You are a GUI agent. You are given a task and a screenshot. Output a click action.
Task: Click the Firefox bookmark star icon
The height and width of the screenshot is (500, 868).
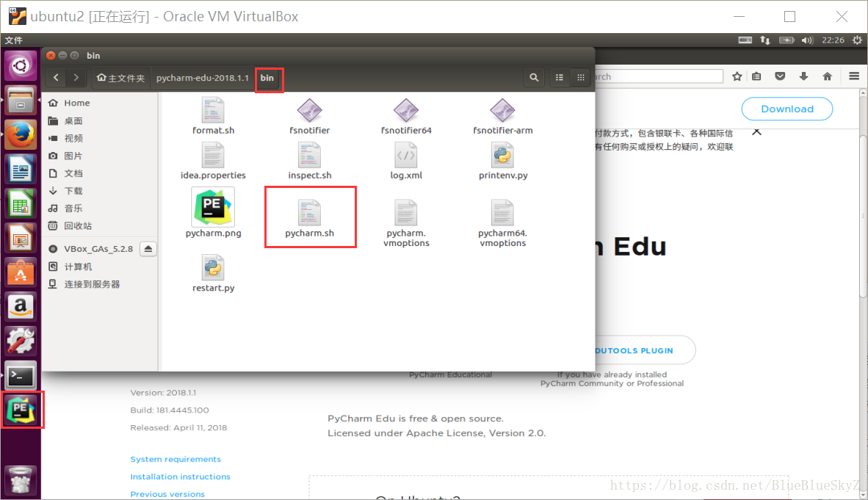coord(737,76)
